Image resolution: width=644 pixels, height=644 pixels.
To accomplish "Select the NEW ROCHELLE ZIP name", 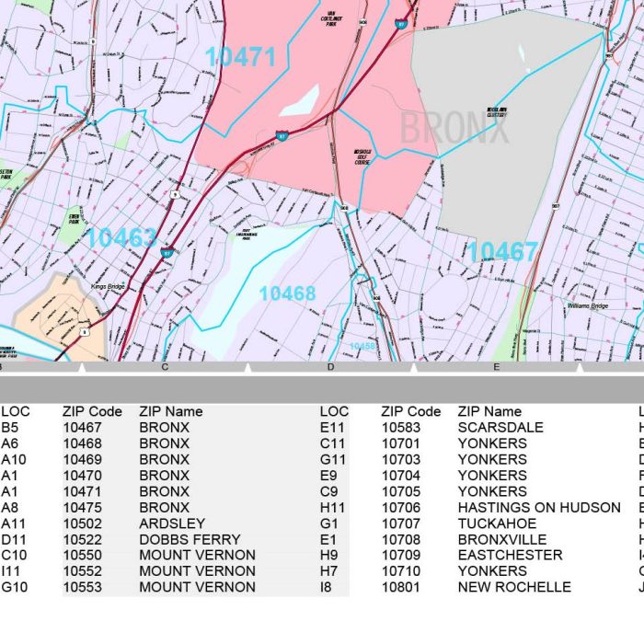I will point(514,587).
